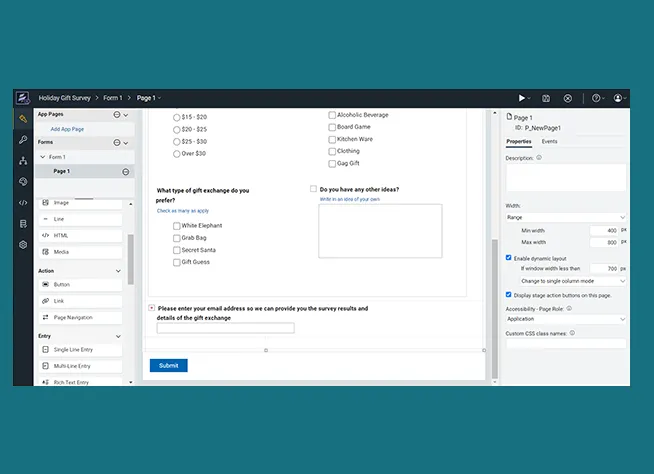The image size is (654, 474).
Task: Collapse the Action palette section
Action: tap(125, 271)
